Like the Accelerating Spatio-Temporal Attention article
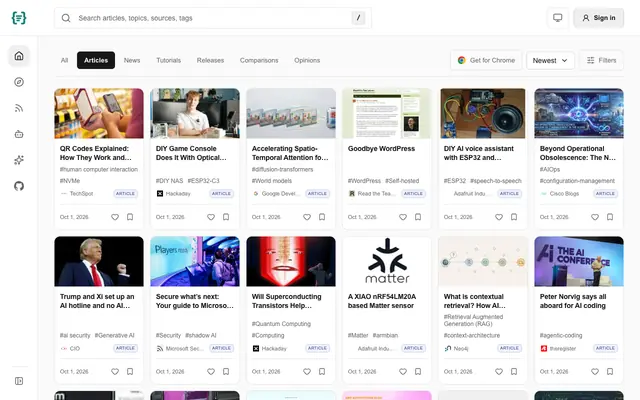The width and height of the screenshot is (640, 400). (x=307, y=217)
